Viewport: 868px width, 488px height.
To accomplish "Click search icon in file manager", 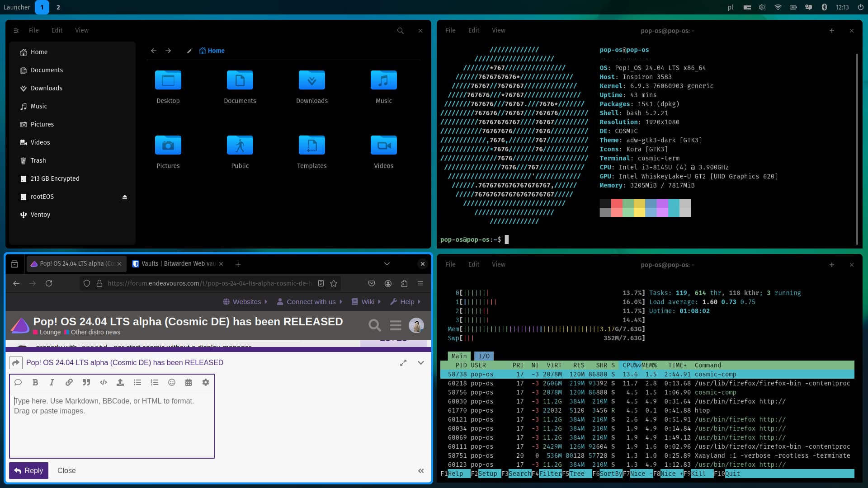I will pyautogui.click(x=401, y=31).
